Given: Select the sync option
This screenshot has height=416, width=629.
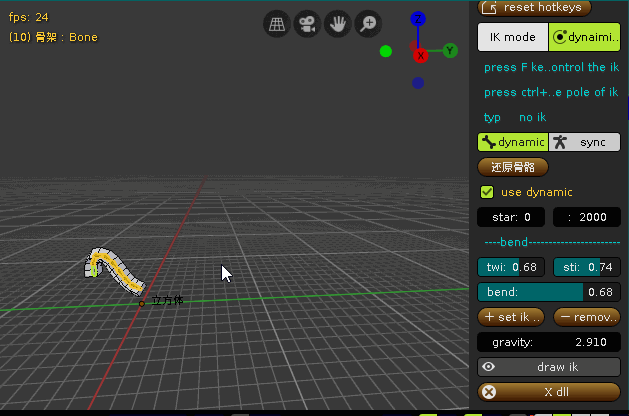Looking at the screenshot, I should tap(584, 142).
